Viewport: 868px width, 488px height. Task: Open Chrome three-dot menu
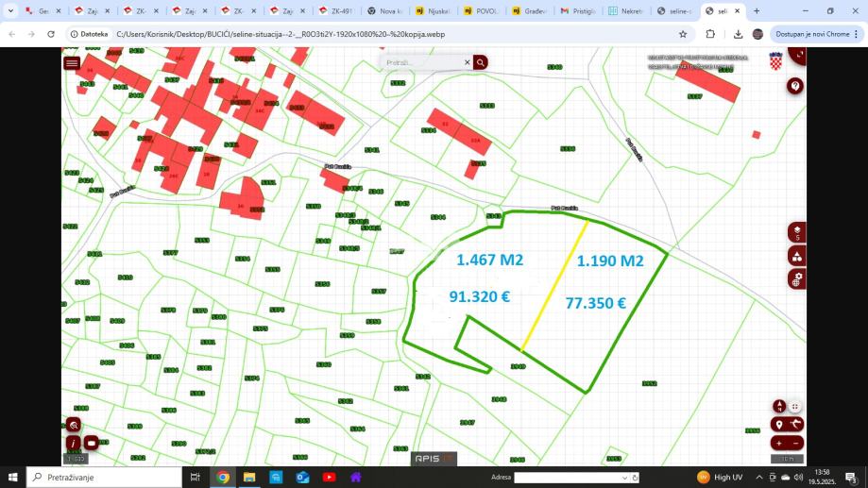click(x=857, y=34)
